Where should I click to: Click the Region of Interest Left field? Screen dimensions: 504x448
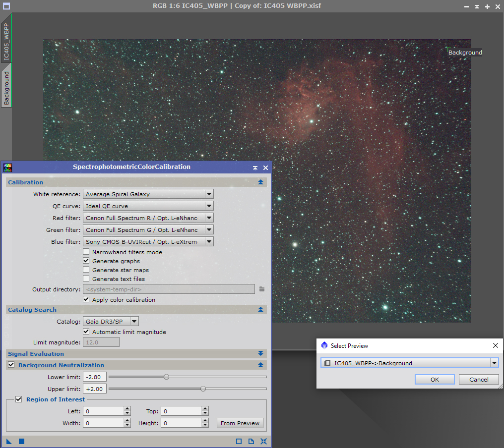click(x=103, y=411)
